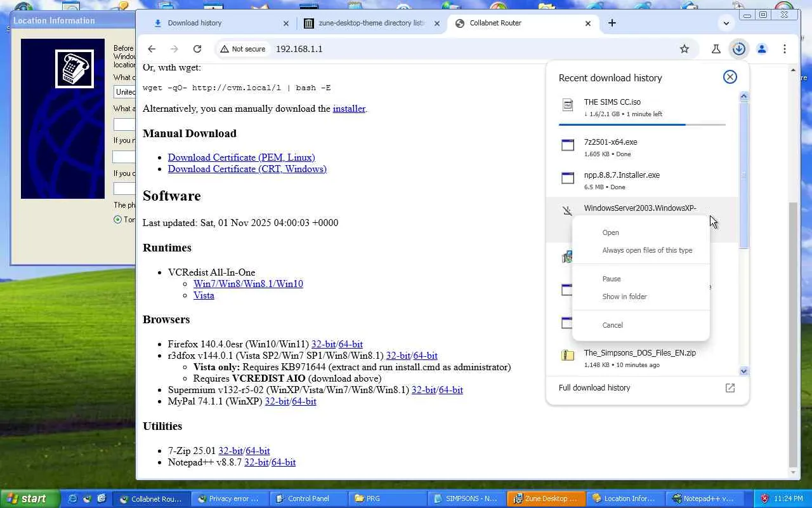Click the Full download history link
The height and width of the screenshot is (508, 812).
[594, 388]
